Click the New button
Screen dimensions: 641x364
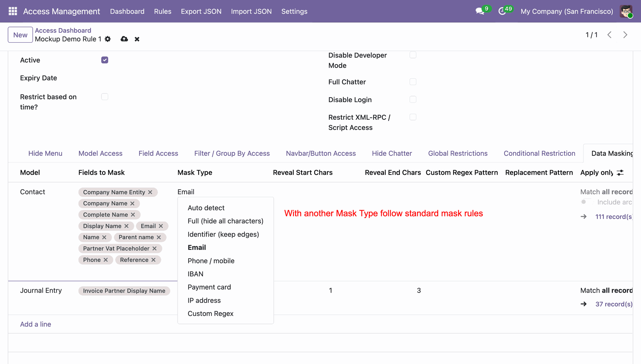[20, 35]
